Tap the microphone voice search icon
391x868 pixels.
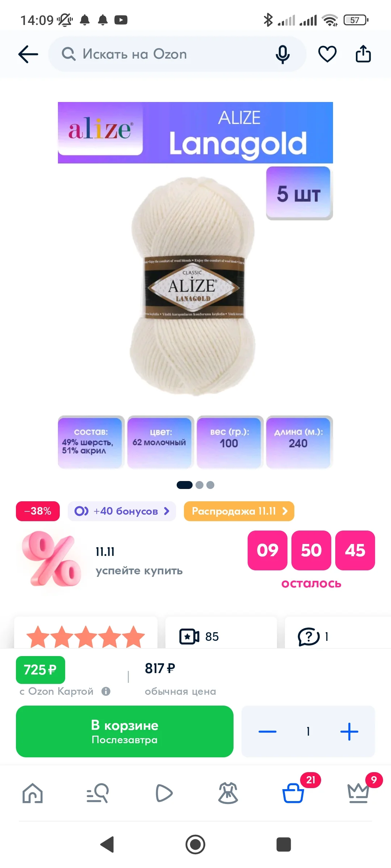[282, 55]
